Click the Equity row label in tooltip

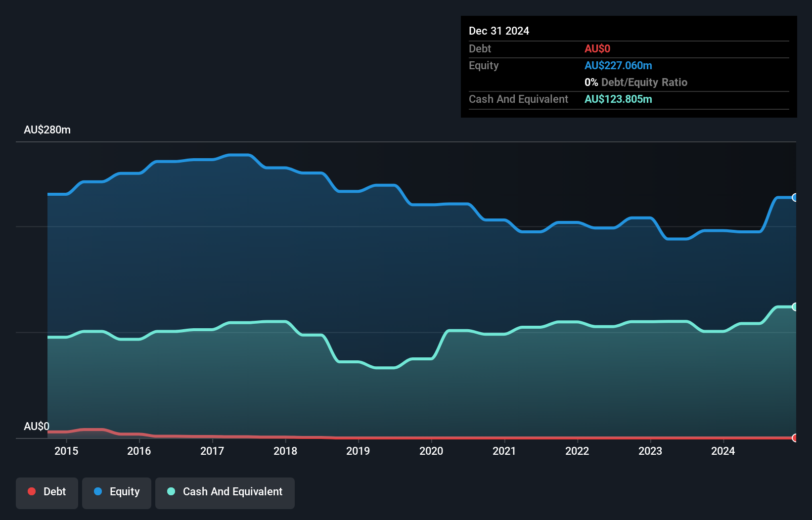(x=484, y=66)
